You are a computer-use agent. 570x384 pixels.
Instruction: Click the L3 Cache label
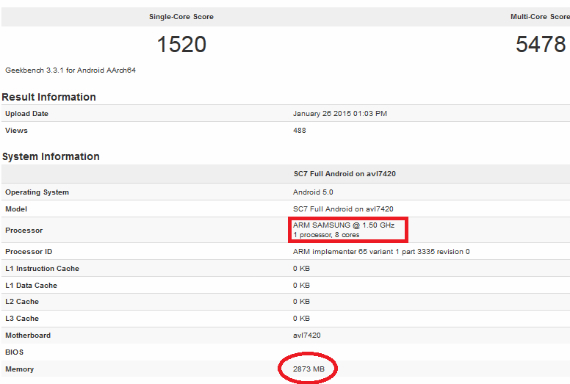click(22, 319)
